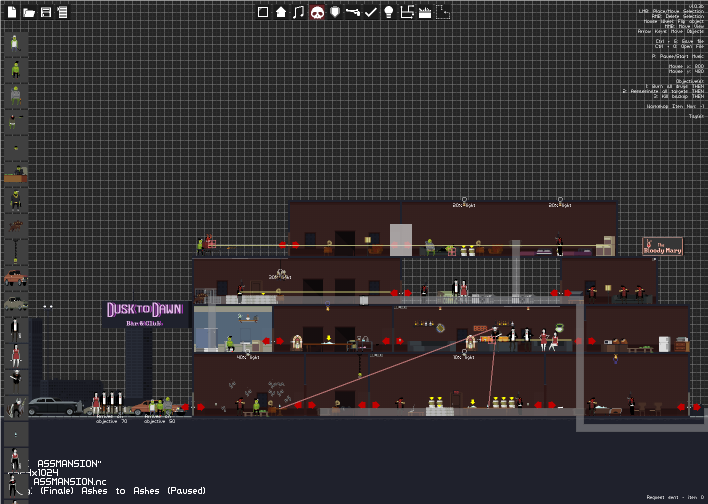
Task: Select the Dusk to Dawn neon sign
Action: coord(145,314)
